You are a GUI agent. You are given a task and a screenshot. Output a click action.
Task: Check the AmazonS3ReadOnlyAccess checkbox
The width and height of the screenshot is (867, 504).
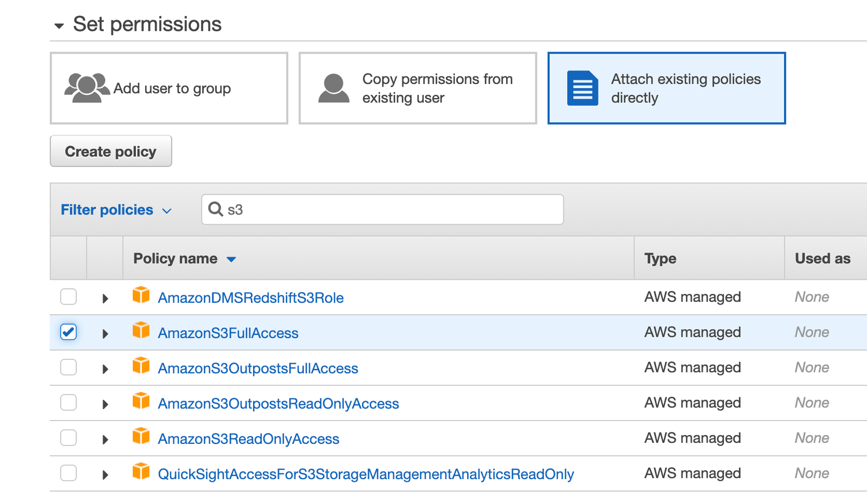point(68,438)
